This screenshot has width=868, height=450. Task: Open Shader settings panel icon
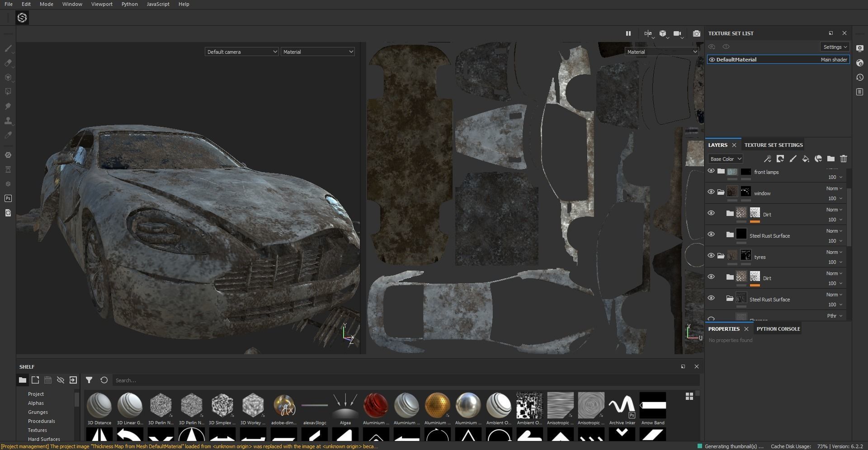pyautogui.click(x=860, y=63)
